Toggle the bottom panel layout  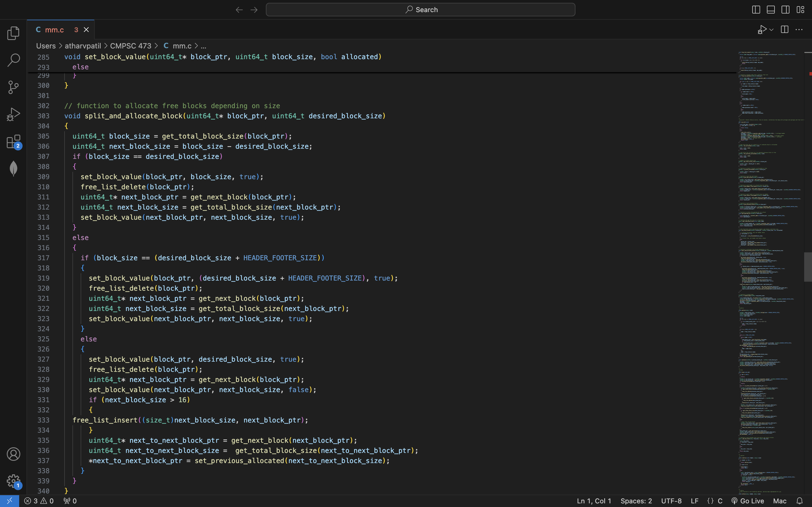[x=771, y=10]
